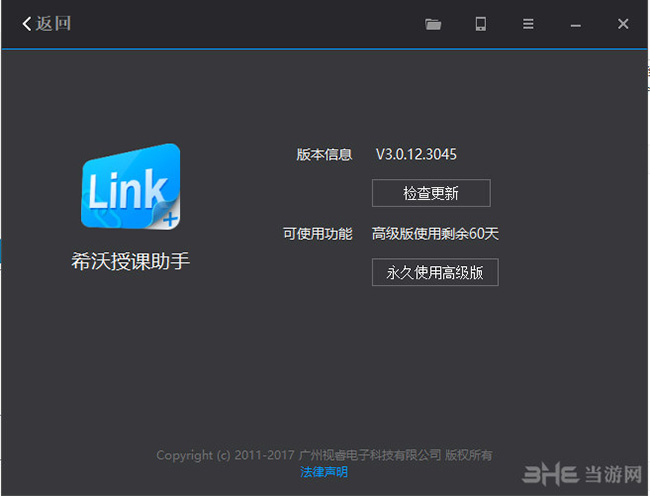The image size is (650, 496).
Task: Click the Copyright 2011-2017 notice text
Action: point(324,455)
